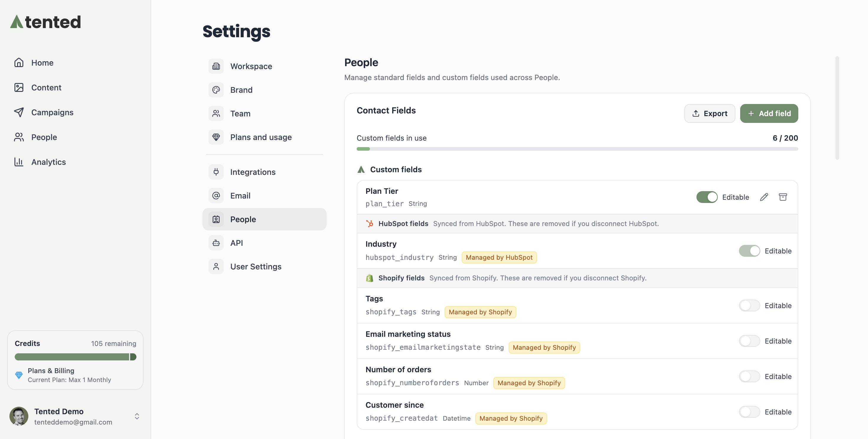Enable Editable for Tags field
The width and height of the screenshot is (868, 439).
coord(749,305)
